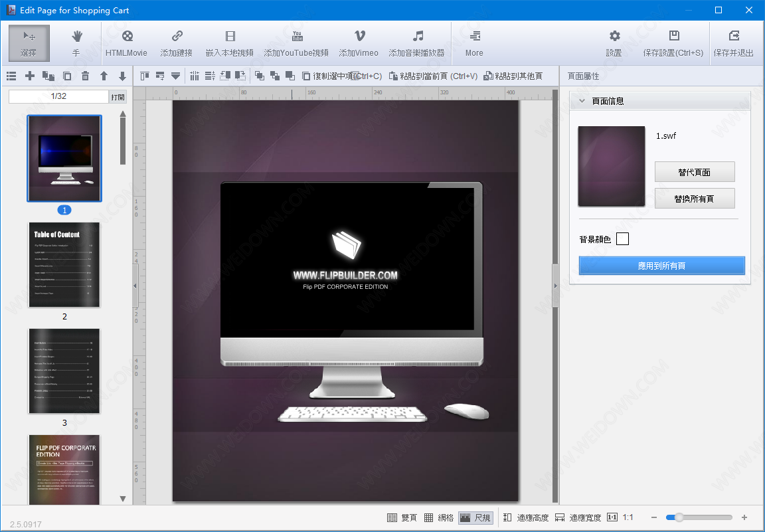The height and width of the screenshot is (532, 765).
Task: Click the 1/32 page number field
Action: [58, 97]
